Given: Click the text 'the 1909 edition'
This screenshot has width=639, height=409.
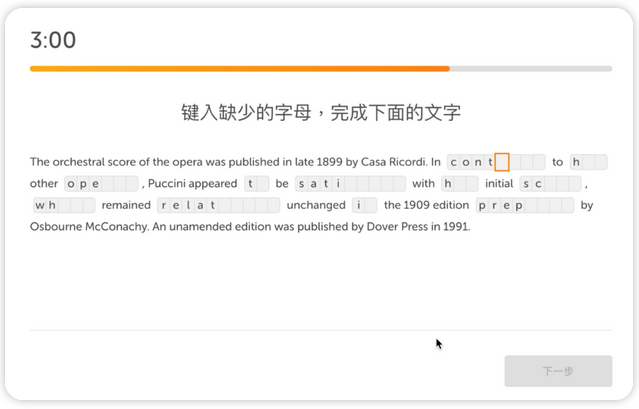Looking at the screenshot, I should [426, 205].
